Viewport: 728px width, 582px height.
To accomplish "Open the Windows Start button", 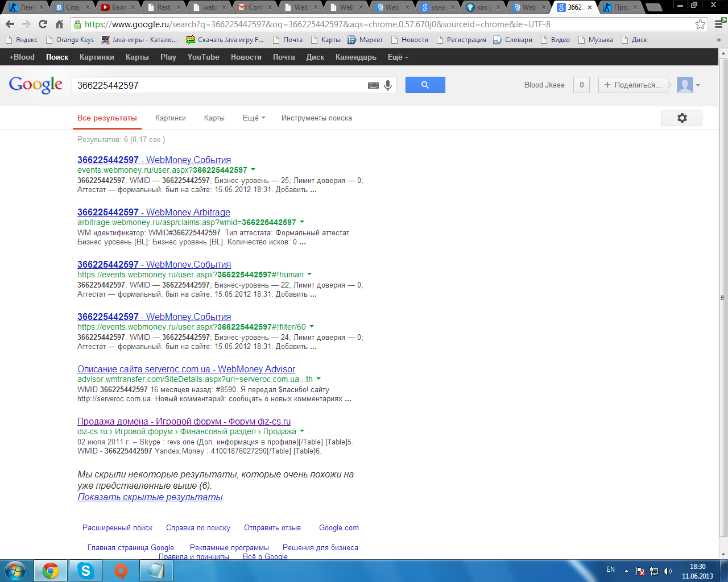I will [x=15, y=570].
